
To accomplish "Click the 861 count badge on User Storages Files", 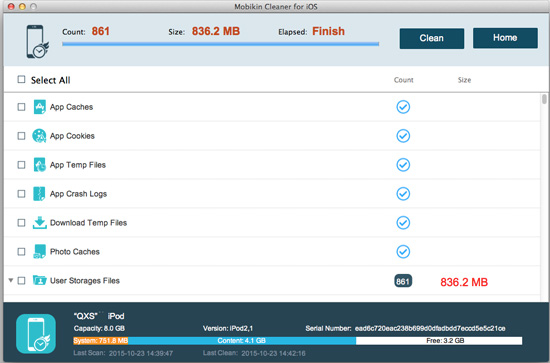I will click(x=403, y=281).
